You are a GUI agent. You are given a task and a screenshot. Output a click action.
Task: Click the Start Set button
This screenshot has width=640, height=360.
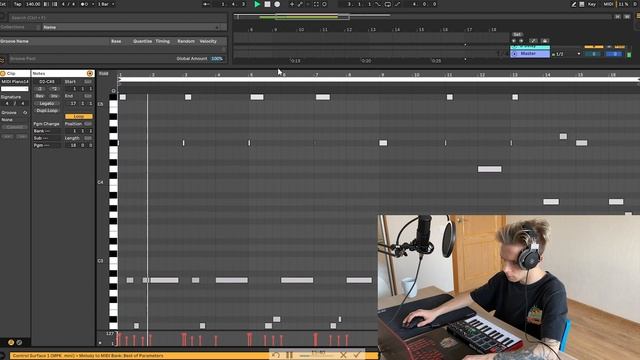click(88, 82)
